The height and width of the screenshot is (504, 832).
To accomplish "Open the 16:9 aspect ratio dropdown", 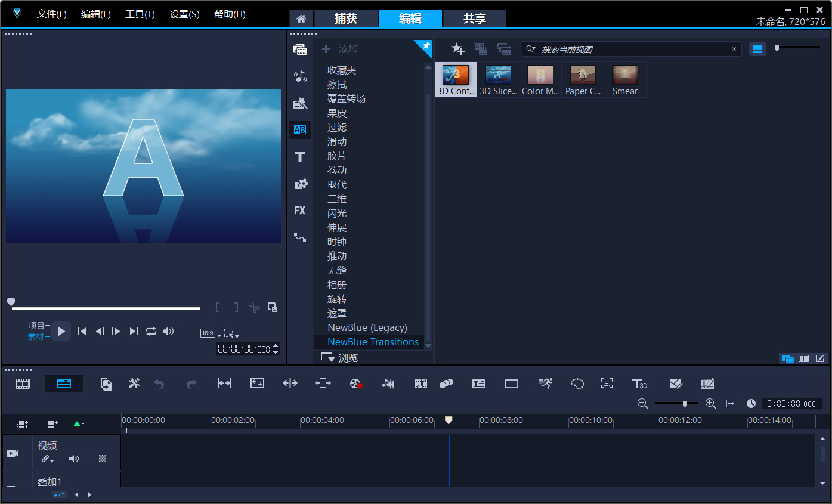I will pos(211,333).
